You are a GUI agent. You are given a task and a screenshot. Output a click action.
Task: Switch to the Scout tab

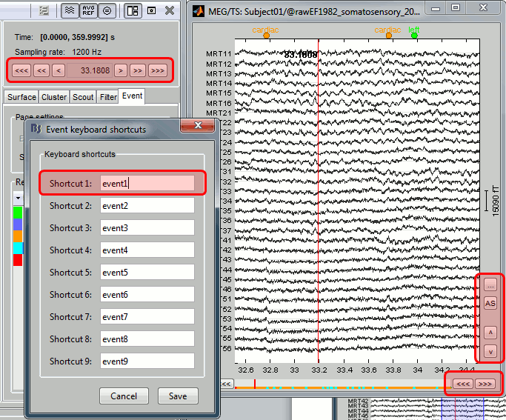[x=83, y=97]
